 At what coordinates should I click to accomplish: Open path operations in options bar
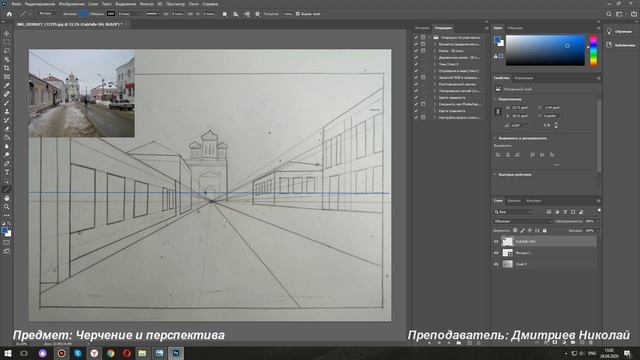pos(224,14)
